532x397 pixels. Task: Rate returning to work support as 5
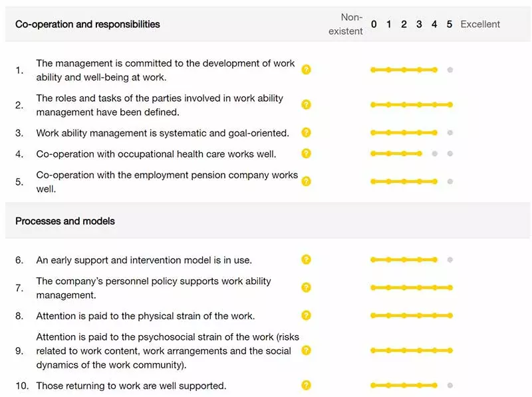pyautogui.click(x=450, y=385)
